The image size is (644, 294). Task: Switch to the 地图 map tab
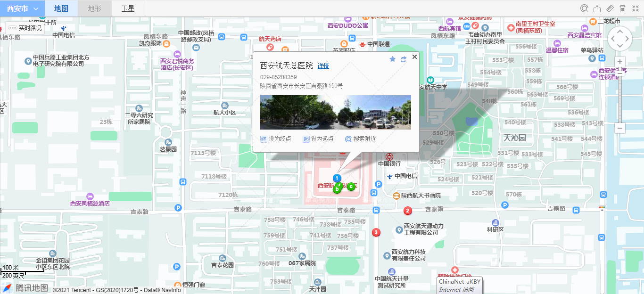pos(61,8)
